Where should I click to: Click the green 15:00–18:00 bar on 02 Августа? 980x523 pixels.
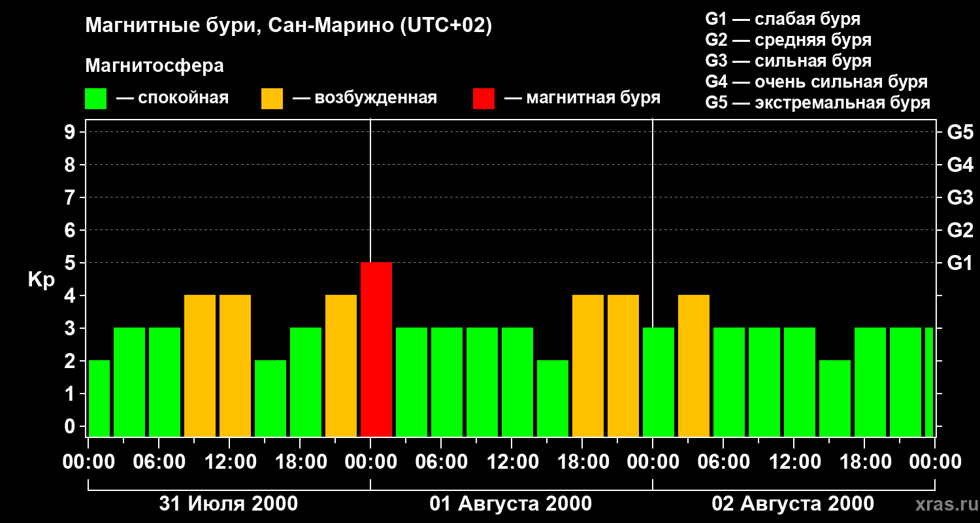pos(835,399)
